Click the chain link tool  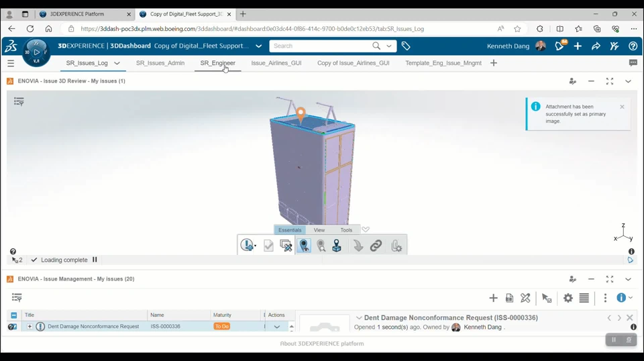tap(376, 246)
